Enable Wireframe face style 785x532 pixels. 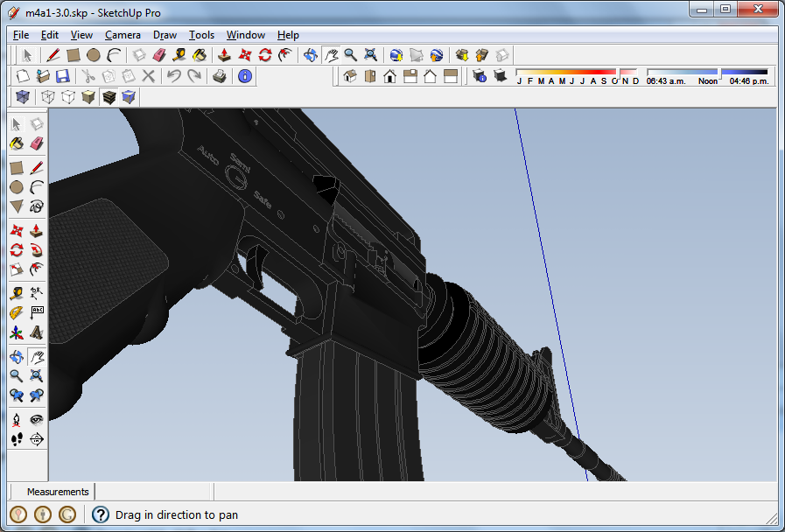point(48,97)
